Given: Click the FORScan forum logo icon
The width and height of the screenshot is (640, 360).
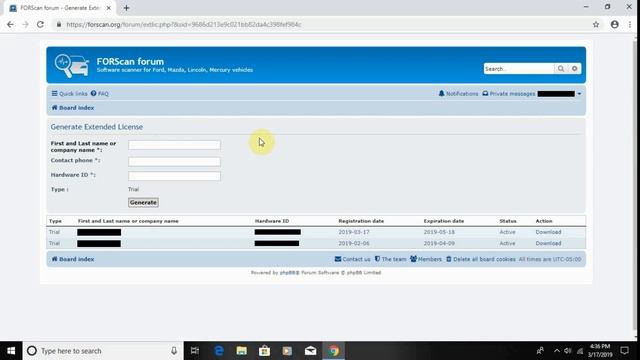Looking at the screenshot, I should click(x=72, y=65).
